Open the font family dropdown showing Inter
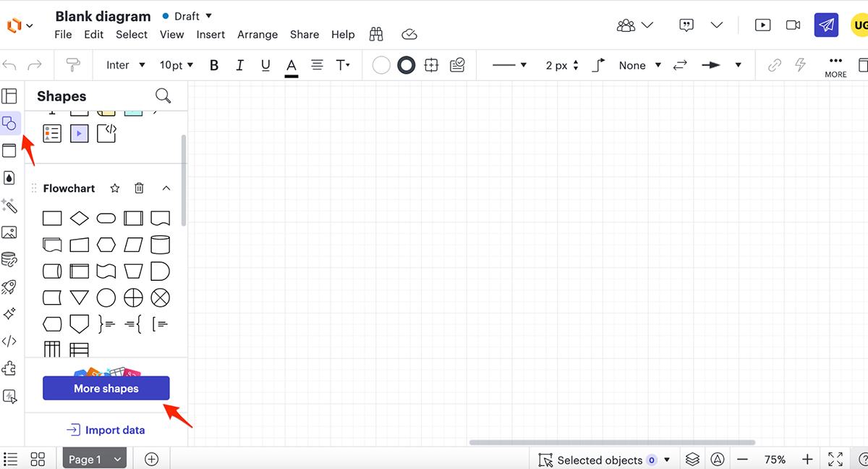This screenshot has width=868, height=469. point(124,65)
